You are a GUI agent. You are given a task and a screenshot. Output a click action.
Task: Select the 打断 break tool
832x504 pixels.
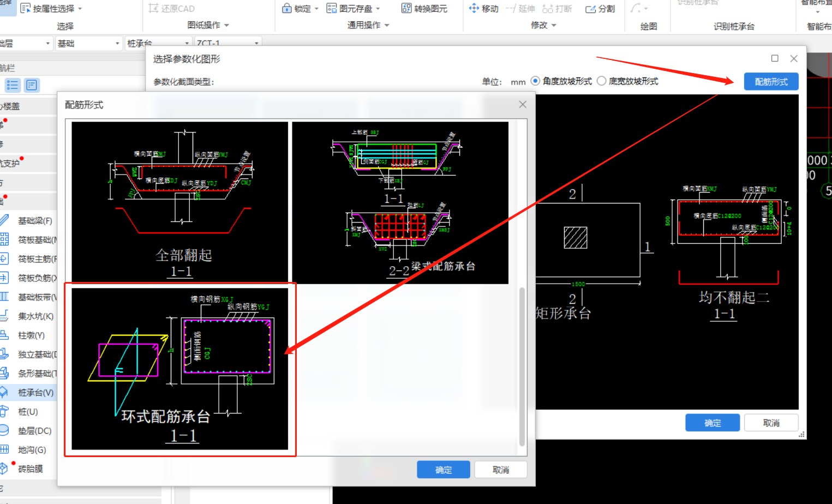557,8
